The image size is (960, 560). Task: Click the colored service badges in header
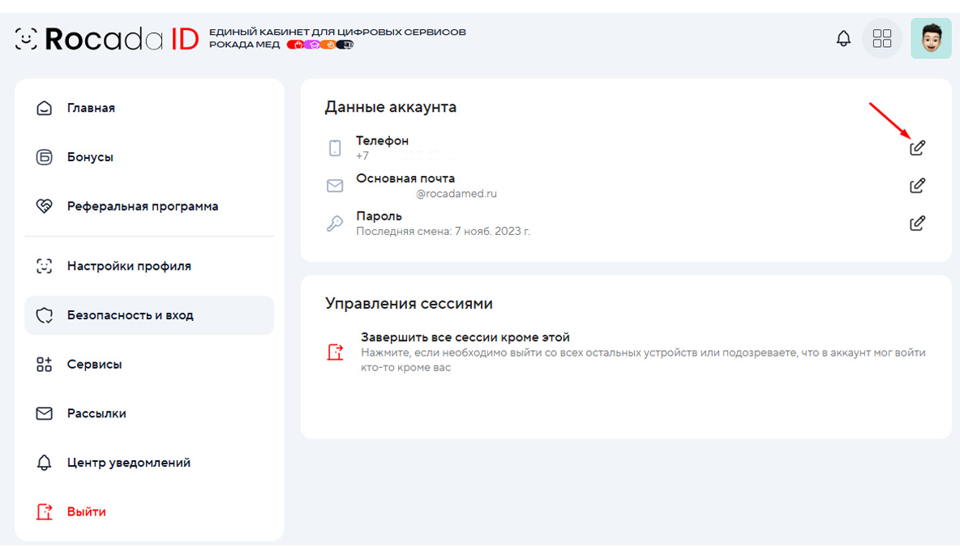tap(320, 45)
